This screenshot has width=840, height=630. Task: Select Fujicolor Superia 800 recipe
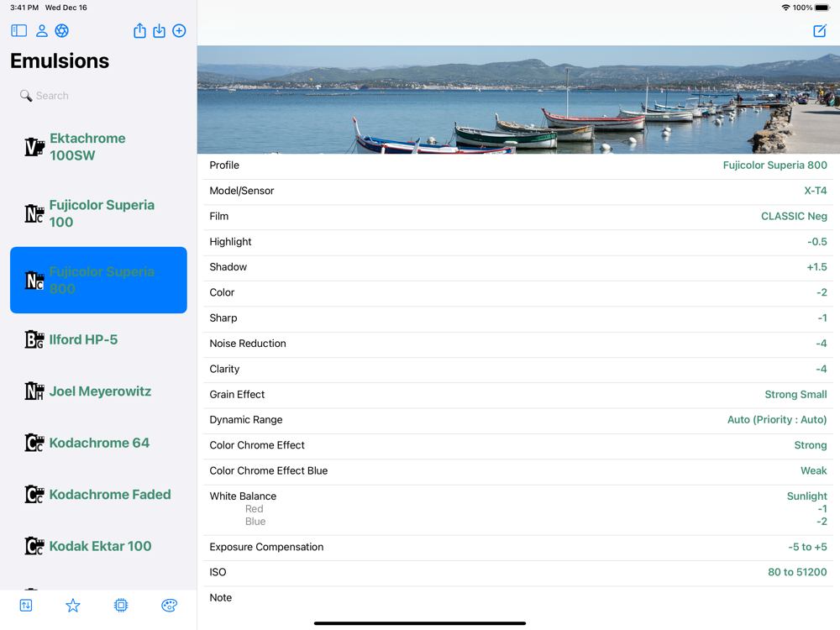point(98,280)
